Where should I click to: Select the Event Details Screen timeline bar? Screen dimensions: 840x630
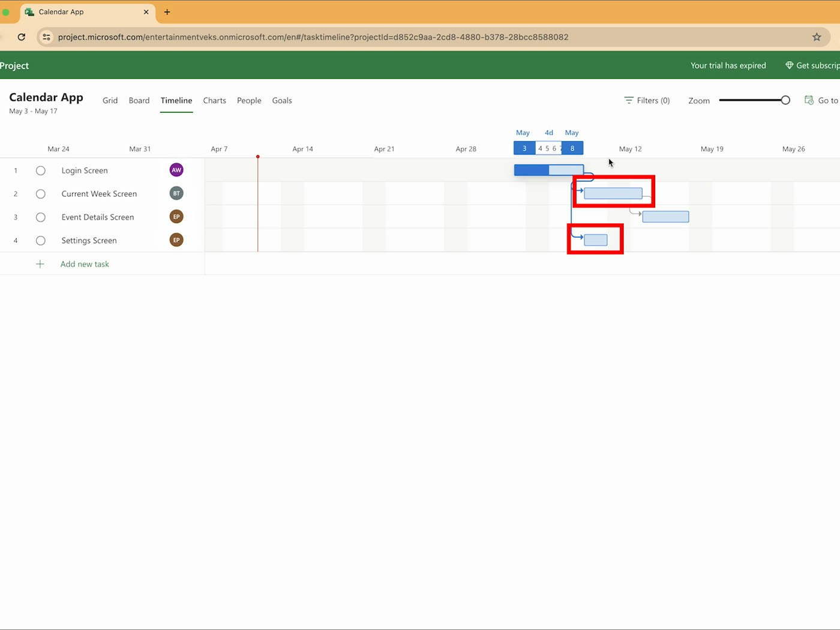[665, 217]
